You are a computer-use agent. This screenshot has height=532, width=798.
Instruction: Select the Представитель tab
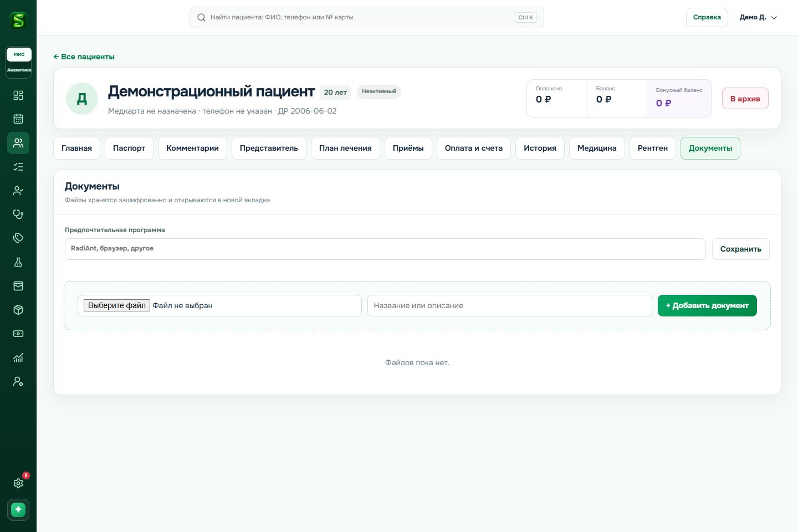269,148
